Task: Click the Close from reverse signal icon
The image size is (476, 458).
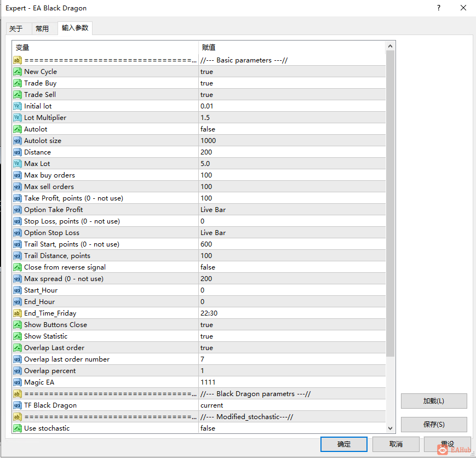Action: 18,267
